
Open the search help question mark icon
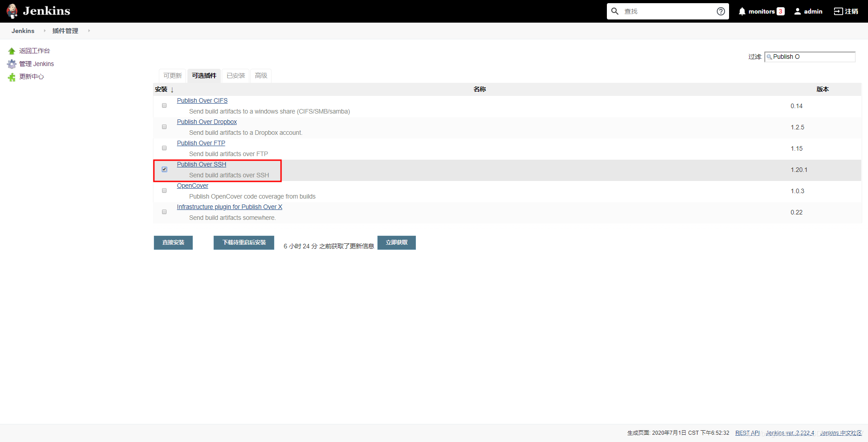pyautogui.click(x=721, y=11)
